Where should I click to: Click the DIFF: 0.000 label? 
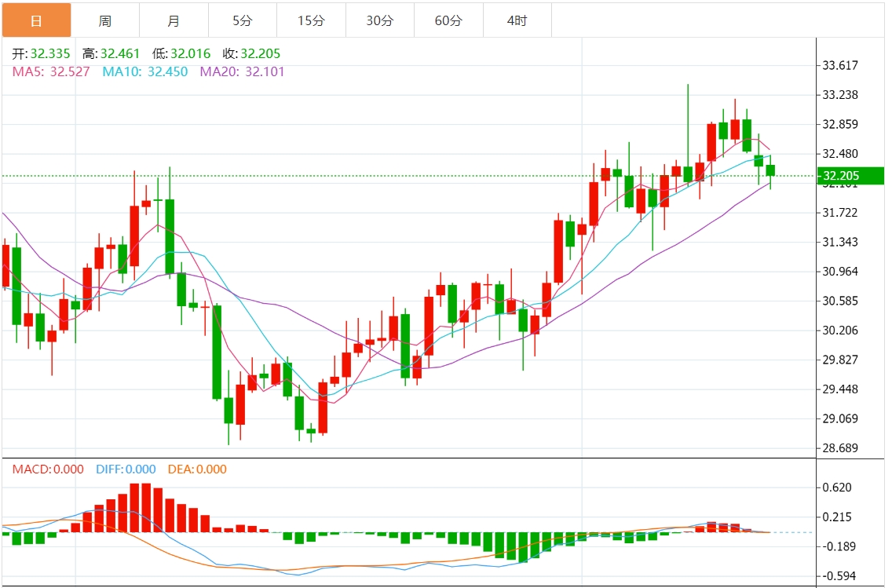126,469
